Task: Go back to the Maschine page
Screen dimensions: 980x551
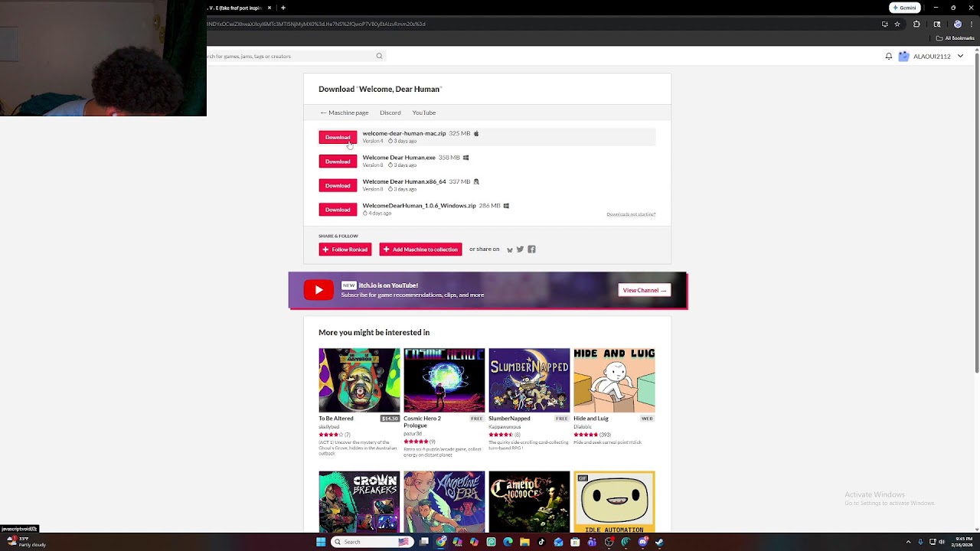Action: pyautogui.click(x=345, y=112)
